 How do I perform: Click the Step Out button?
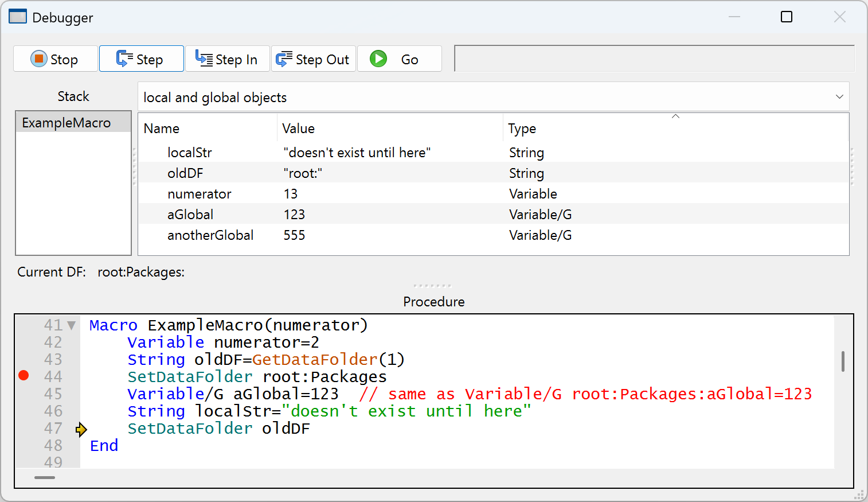coord(313,59)
